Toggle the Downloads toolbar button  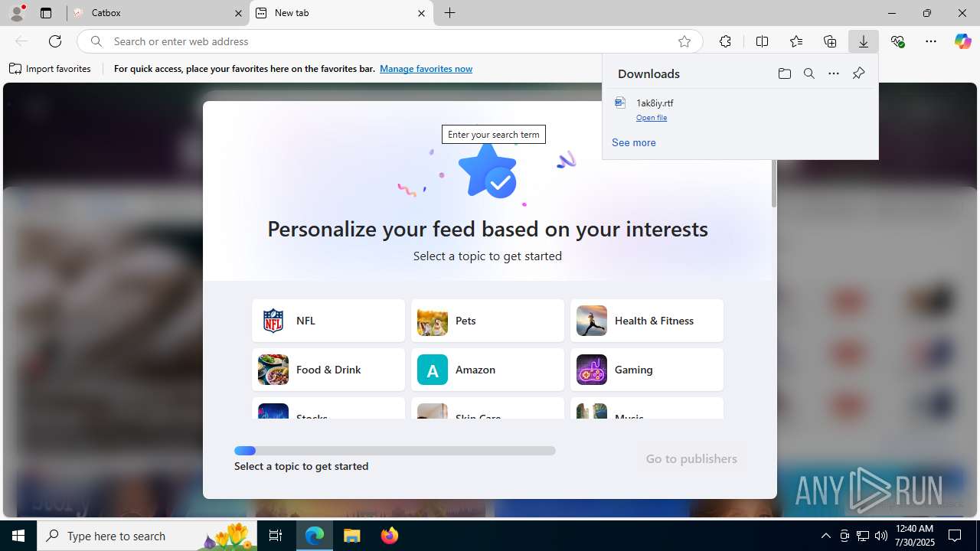click(864, 41)
